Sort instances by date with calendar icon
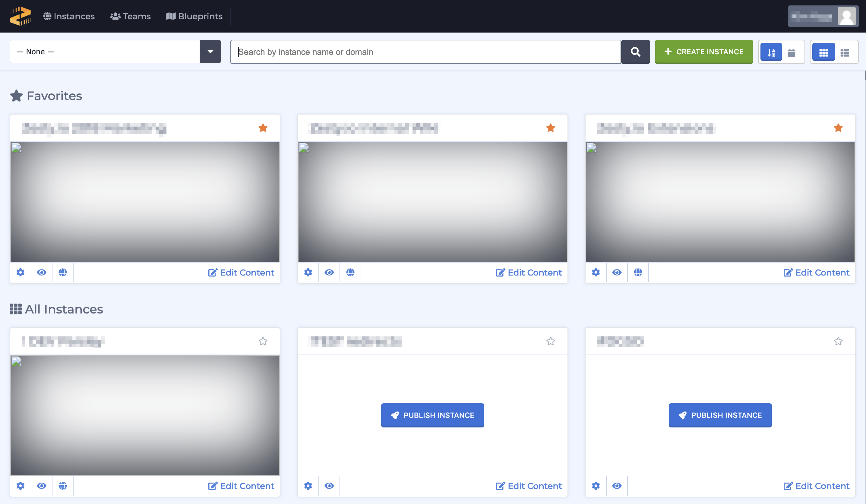The image size is (866, 504). click(792, 52)
